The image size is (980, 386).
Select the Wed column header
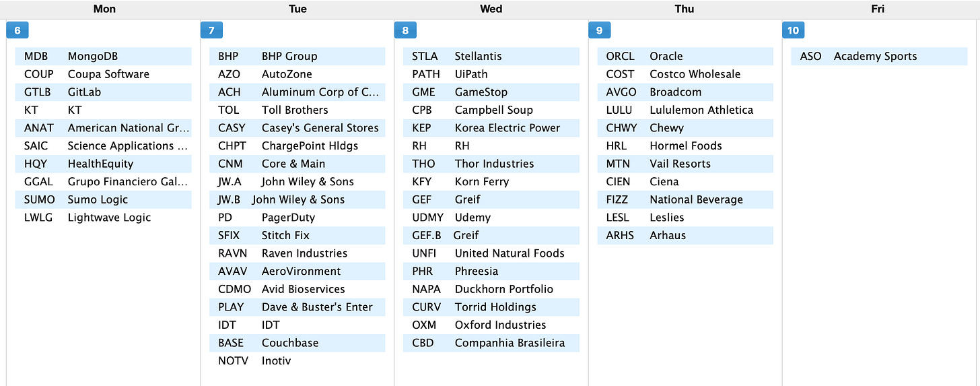[x=491, y=9]
